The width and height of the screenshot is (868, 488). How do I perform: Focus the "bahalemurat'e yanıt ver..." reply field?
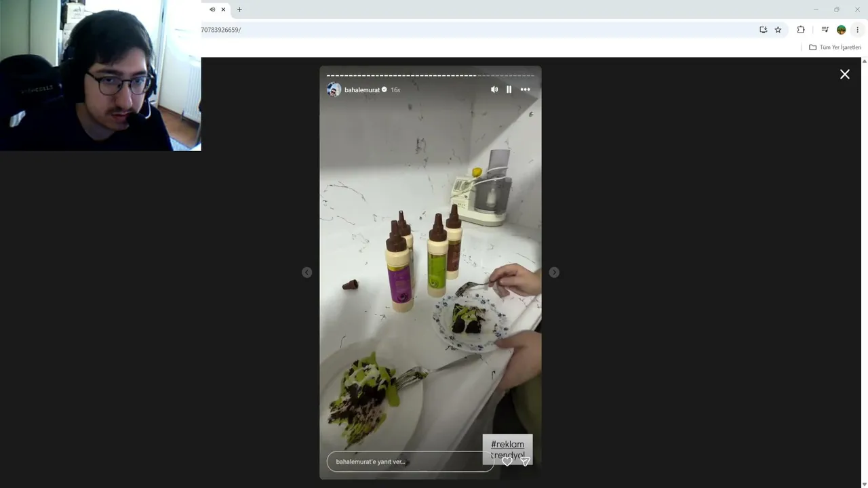410,462
